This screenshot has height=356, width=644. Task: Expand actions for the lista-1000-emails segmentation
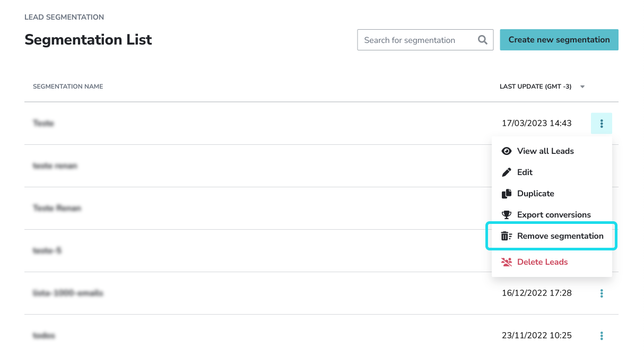[x=602, y=293]
